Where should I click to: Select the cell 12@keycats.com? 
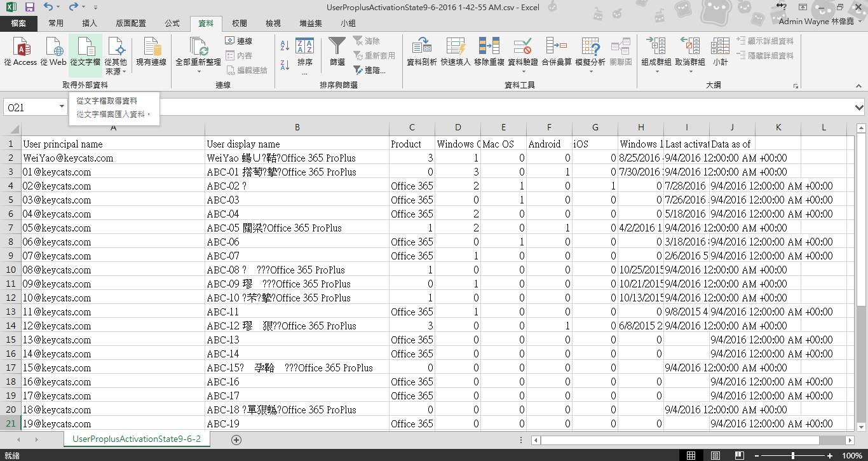[x=113, y=326]
